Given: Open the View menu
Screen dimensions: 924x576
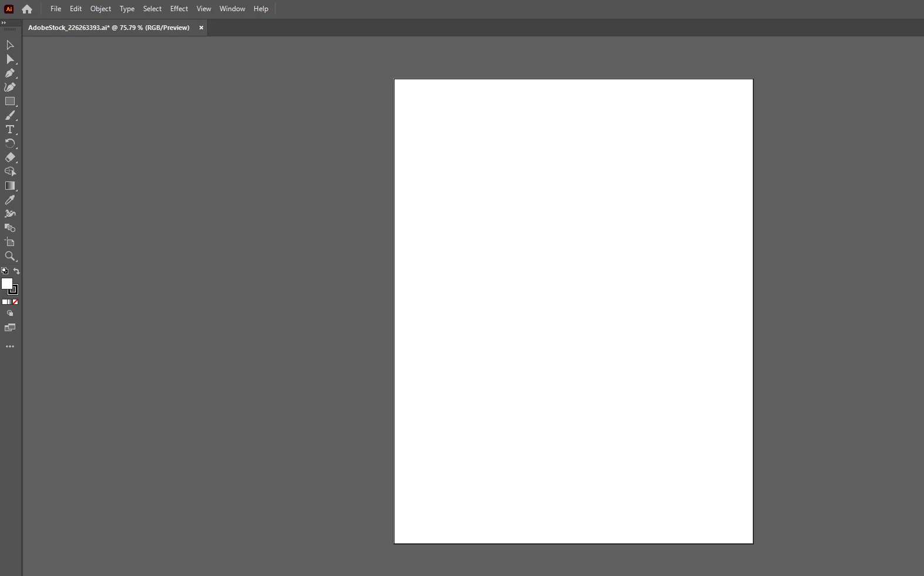Looking at the screenshot, I should pyautogui.click(x=204, y=9).
